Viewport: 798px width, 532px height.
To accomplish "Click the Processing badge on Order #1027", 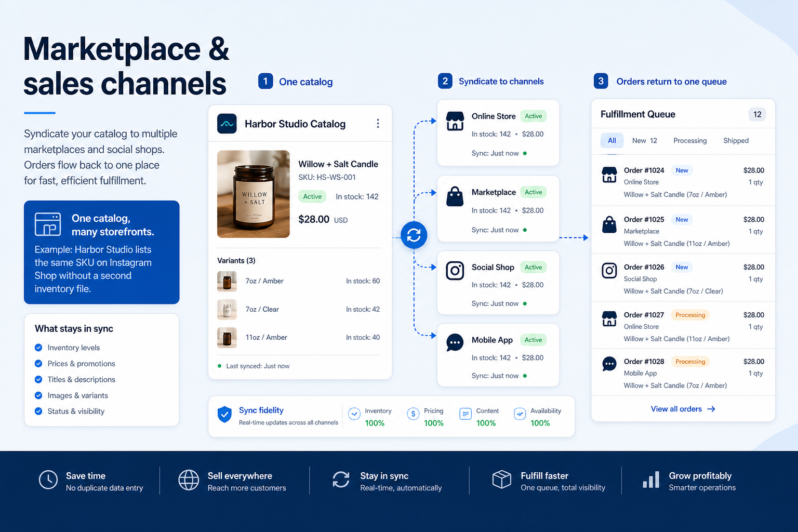I will point(690,315).
